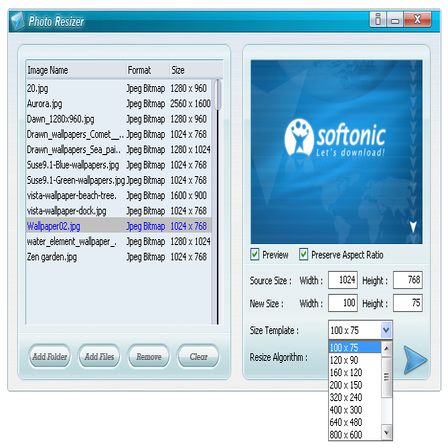Click the template list scroll up arrow
The height and width of the screenshot is (448, 448).
click(387, 349)
